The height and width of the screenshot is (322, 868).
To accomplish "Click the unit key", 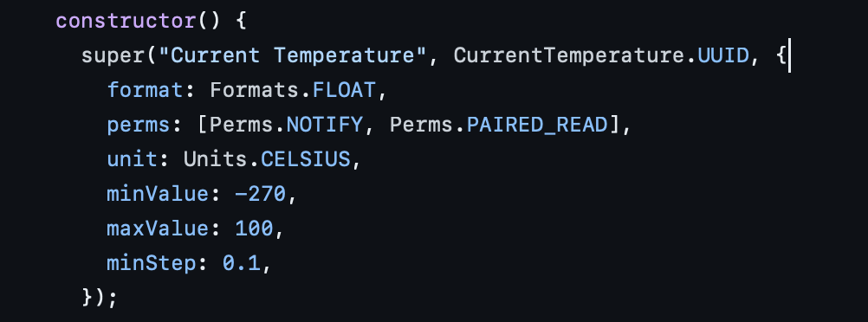I will [x=133, y=159].
